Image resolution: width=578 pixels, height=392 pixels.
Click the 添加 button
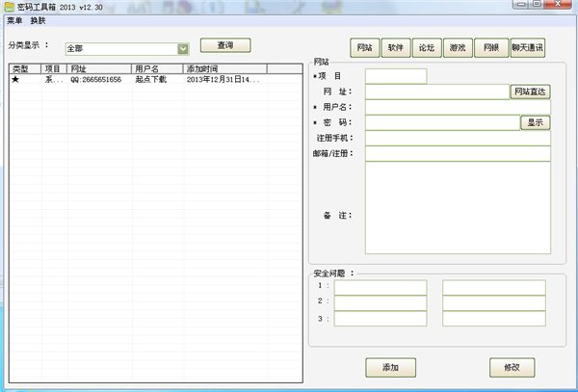(x=391, y=367)
